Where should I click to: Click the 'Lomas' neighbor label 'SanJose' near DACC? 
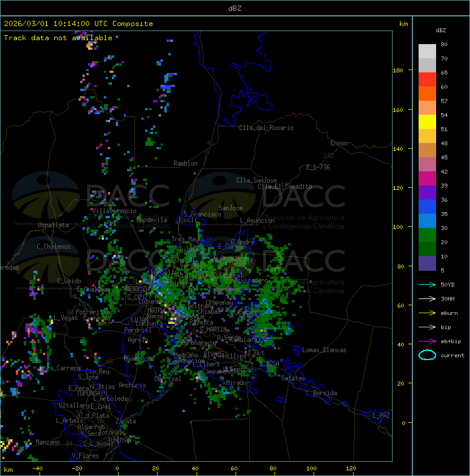(230, 208)
